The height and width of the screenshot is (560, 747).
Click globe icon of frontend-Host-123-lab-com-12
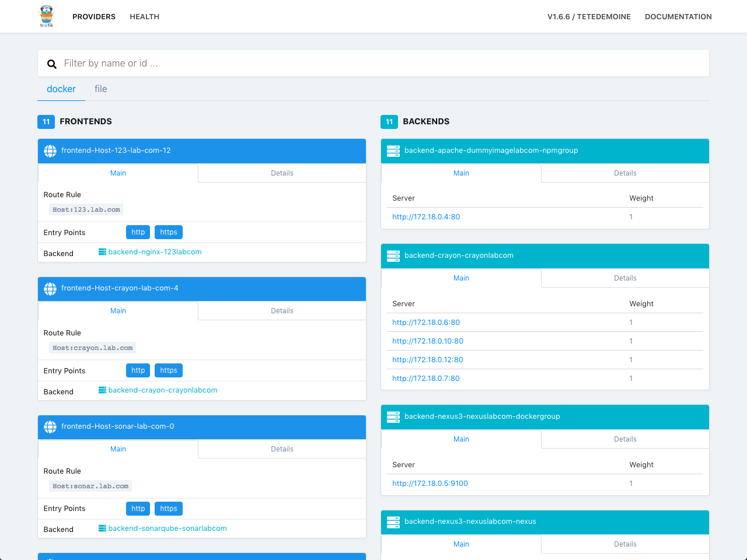pyautogui.click(x=50, y=151)
